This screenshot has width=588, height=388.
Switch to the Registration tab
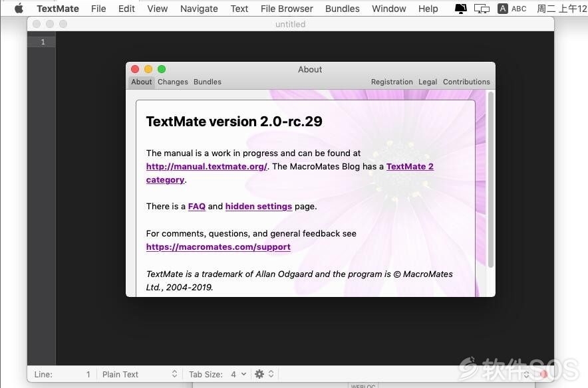click(x=392, y=82)
